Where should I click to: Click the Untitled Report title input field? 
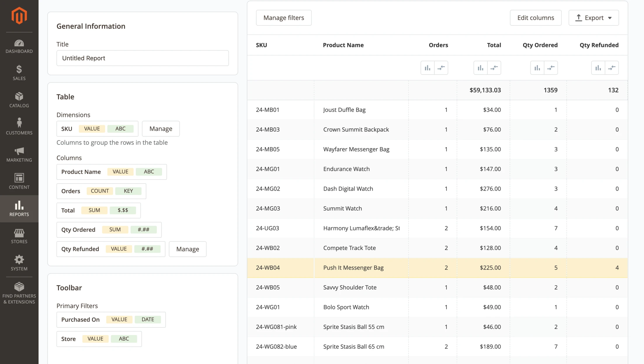click(x=143, y=58)
